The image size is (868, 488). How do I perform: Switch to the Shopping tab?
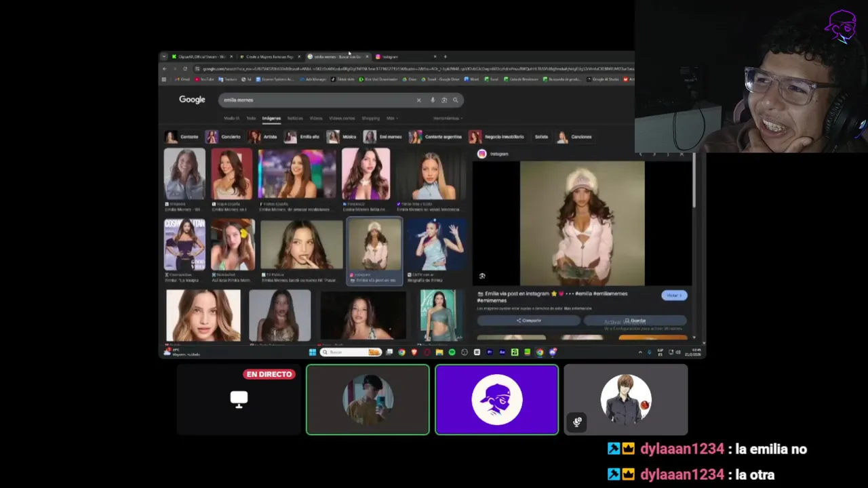pyautogui.click(x=370, y=119)
